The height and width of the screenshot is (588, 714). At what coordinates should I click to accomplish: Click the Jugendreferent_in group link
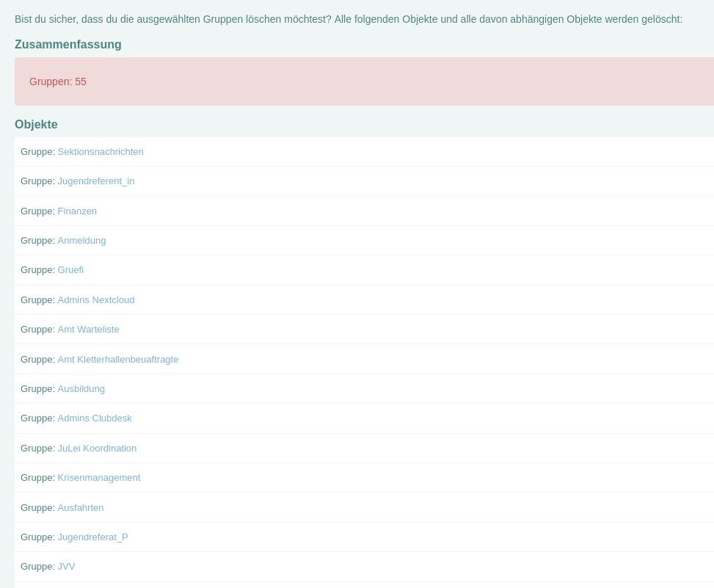pyautogui.click(x=96, y=181)
